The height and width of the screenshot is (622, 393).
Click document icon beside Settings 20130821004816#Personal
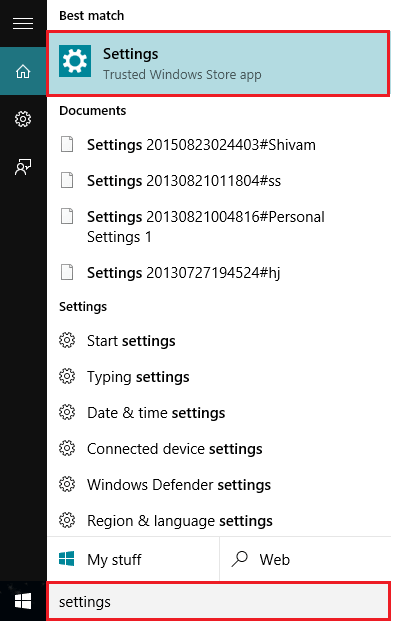tap(67, 216)
